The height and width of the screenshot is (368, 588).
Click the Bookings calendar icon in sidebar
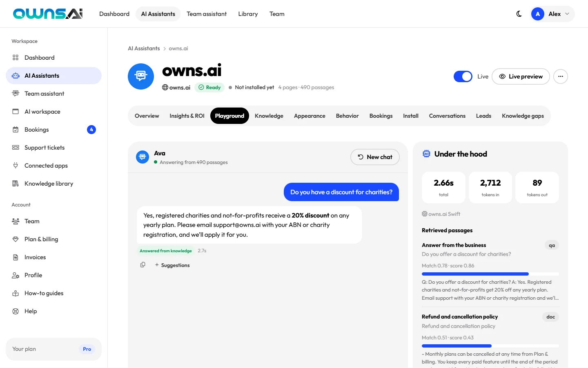tap(16, 130)
